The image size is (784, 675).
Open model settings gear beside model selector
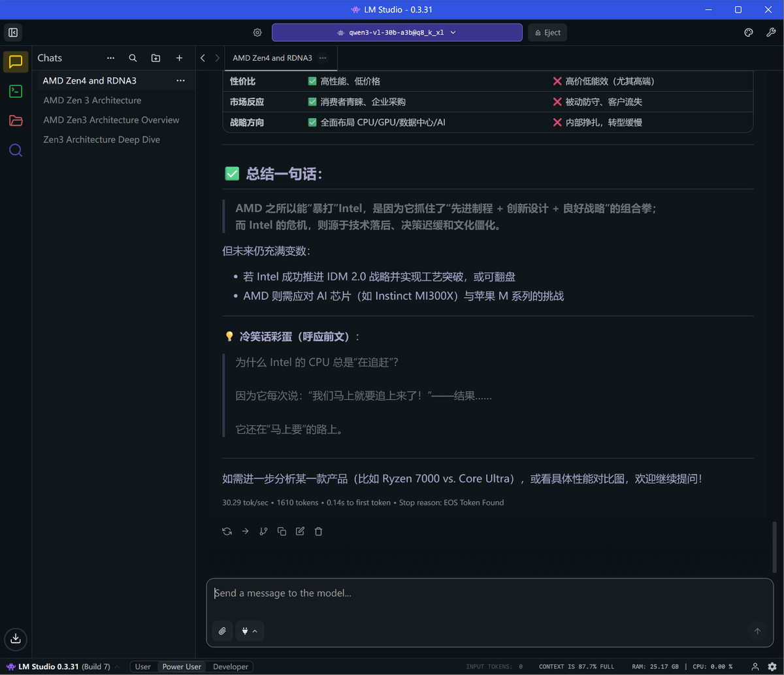(x=257, y=33)
